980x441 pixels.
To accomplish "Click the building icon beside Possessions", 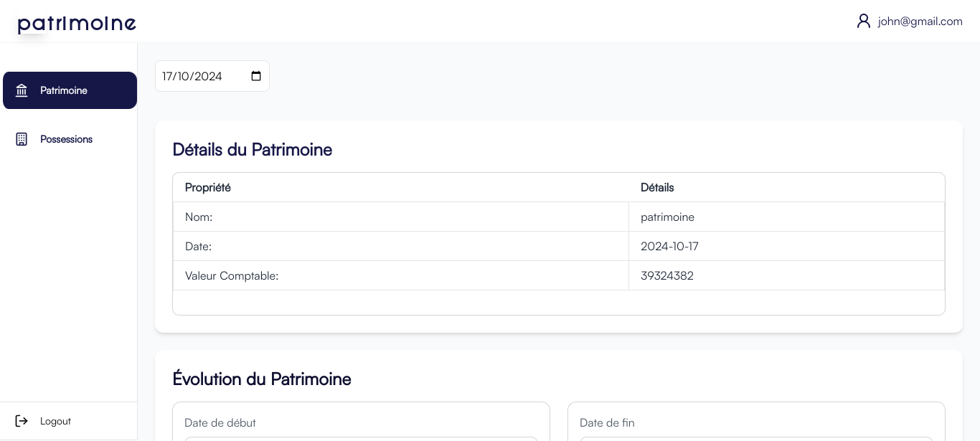I will [22, 139].
